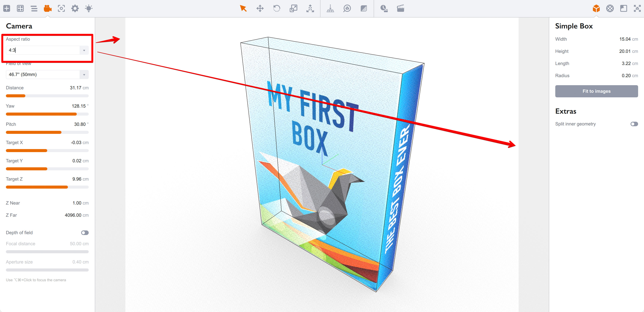Click the Drop to floor tool

coord(330,9)
